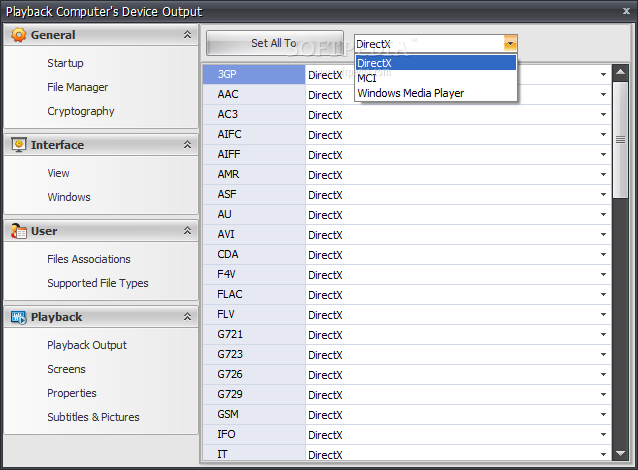Click the General section header title
The width and height of the screenshot is (638, 470).
click(53, 35)
